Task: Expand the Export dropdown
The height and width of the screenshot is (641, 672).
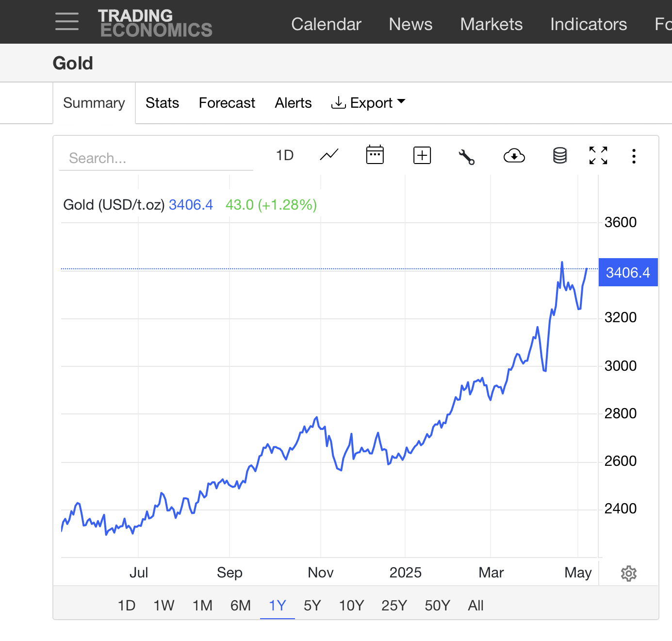Action: coord(368,103)
